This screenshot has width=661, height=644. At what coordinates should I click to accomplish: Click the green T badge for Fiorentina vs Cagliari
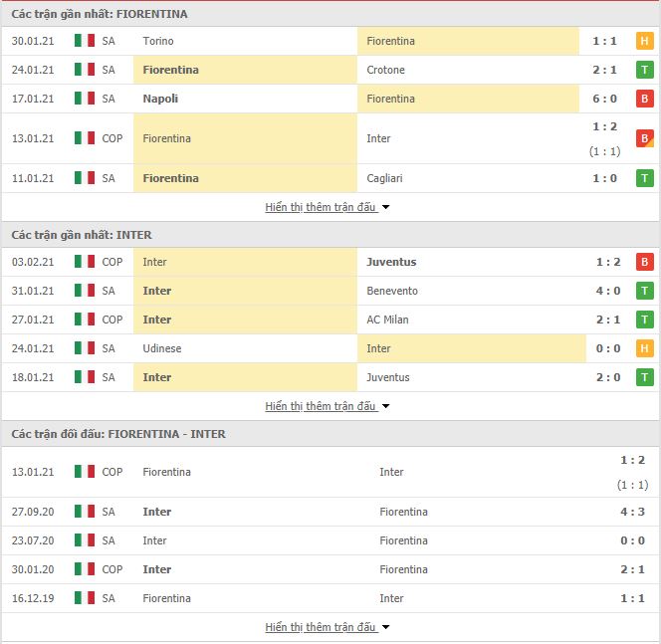(x=644, y=178)
